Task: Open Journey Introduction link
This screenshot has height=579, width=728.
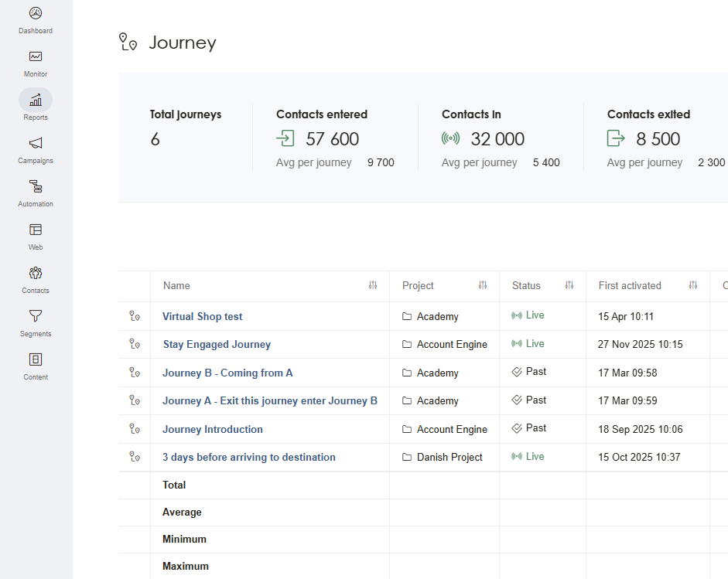Action: 213,429
